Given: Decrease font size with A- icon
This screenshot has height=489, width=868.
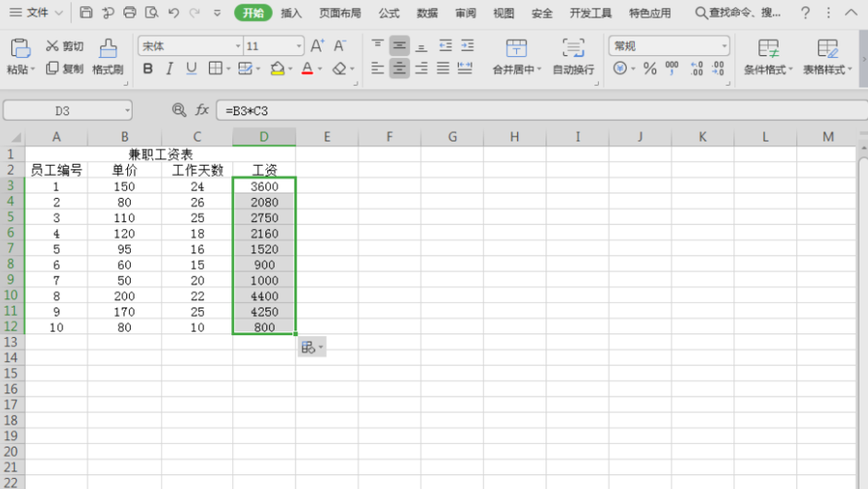Looking at the screenshot, I should pyautogui.click(x=340, y=46).
